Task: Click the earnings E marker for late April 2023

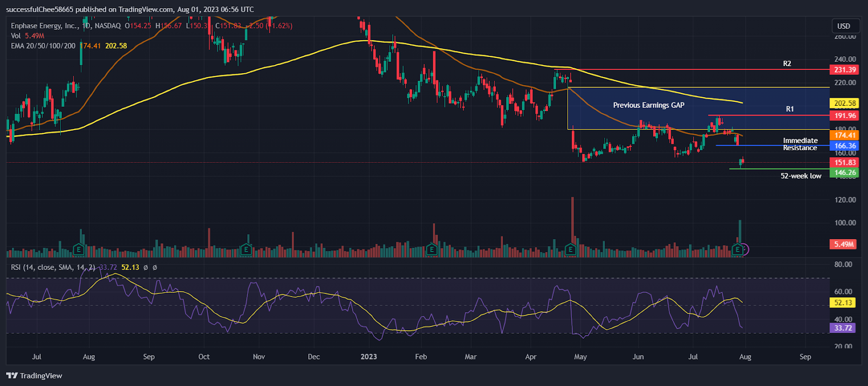Action: tap(570, 249)
